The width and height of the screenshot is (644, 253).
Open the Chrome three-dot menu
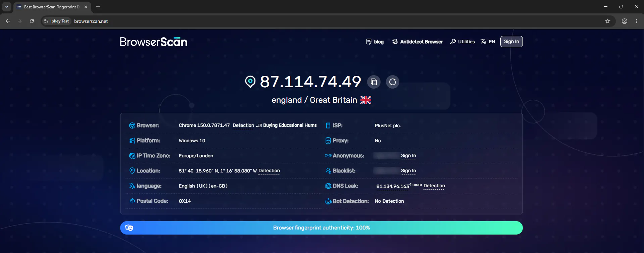pos(637,21)
